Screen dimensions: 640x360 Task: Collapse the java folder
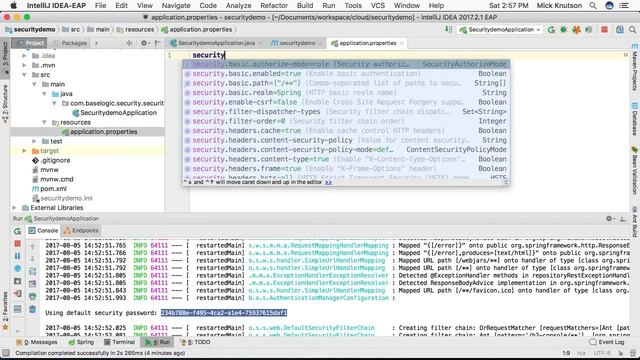[44, 93]
